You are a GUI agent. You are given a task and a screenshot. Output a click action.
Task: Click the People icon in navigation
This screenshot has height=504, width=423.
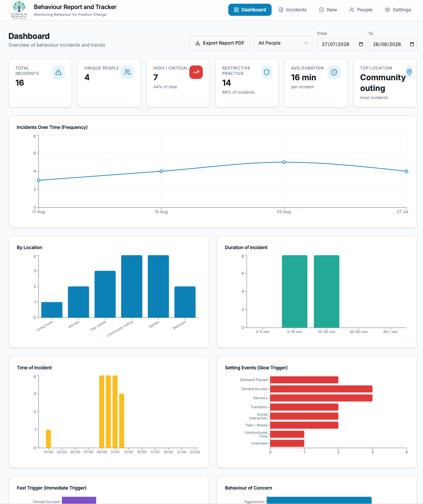click(352, 10)
